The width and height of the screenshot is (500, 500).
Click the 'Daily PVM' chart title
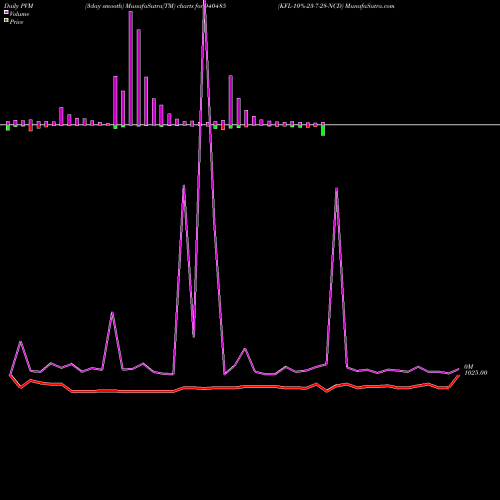click(x=19, y=6)
